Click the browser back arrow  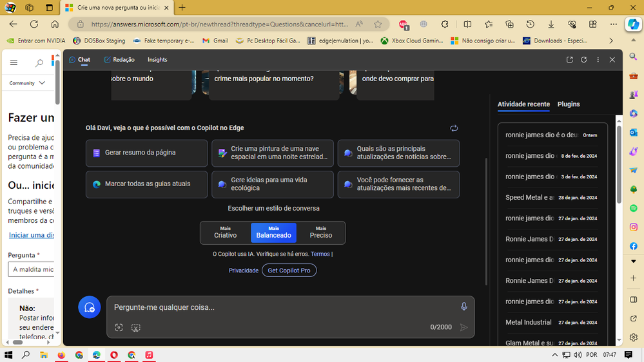click(13, 24)
